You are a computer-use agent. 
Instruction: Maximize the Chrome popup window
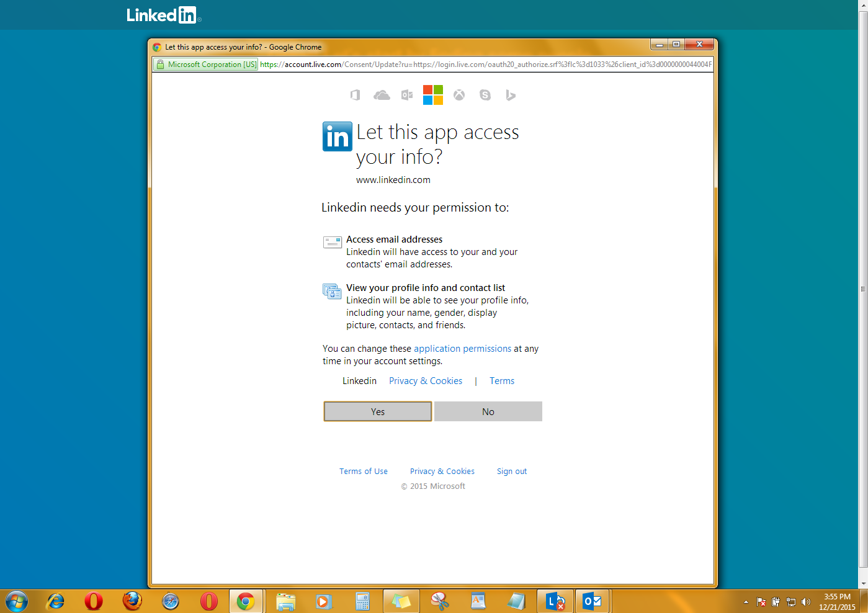(x=676, y=45)
